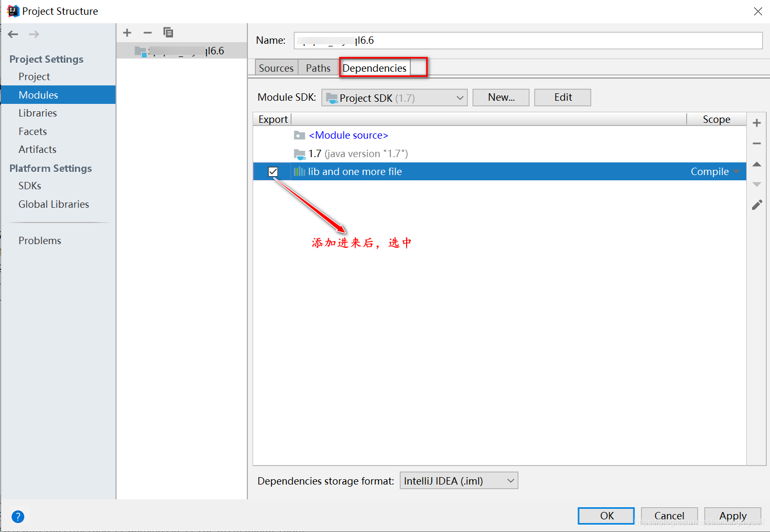This screenshot has height=532, width=770.
Task: Click the New... SDK button
Action: click(501, 98)
